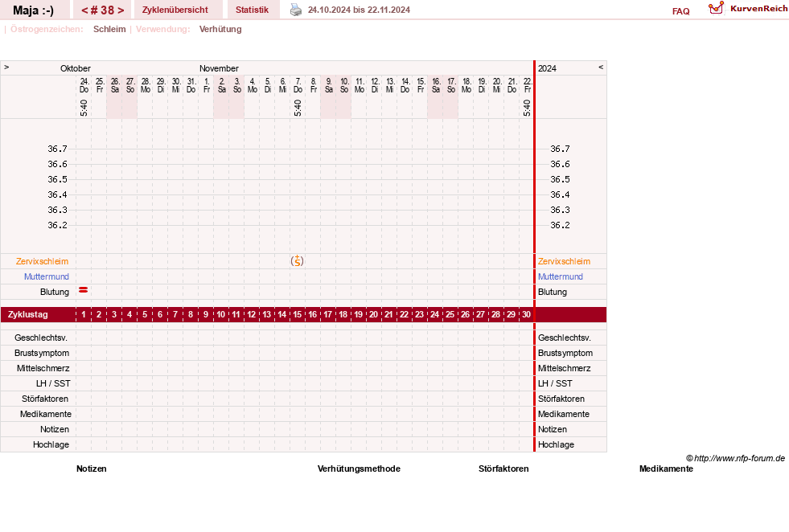Click the left Muttermund row label

click(47, 276)
